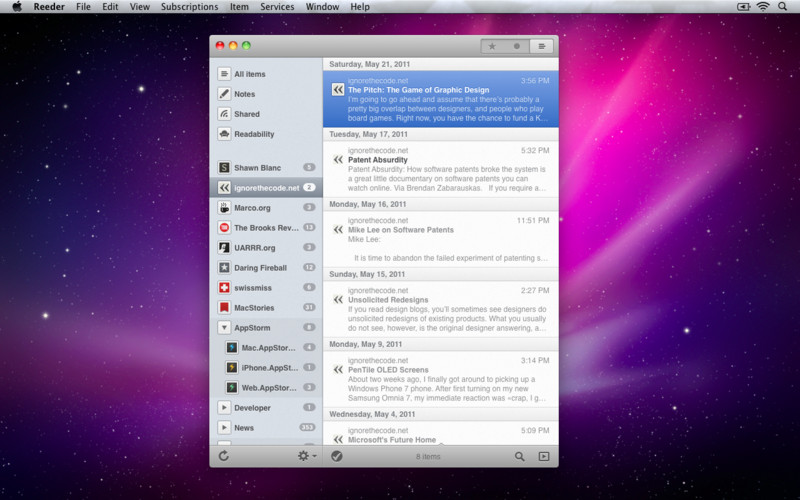Open the Services menu
This screenshot has height=500, width=800.
(277, 7)
